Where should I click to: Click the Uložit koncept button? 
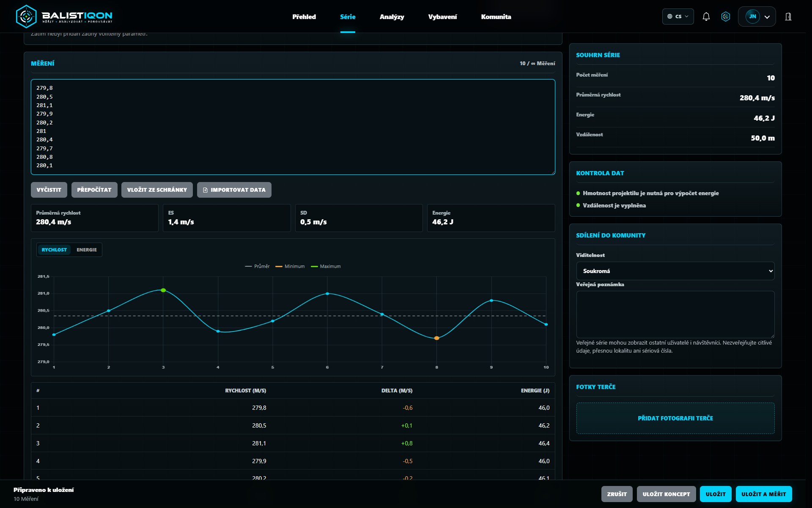tap(666, 494)
